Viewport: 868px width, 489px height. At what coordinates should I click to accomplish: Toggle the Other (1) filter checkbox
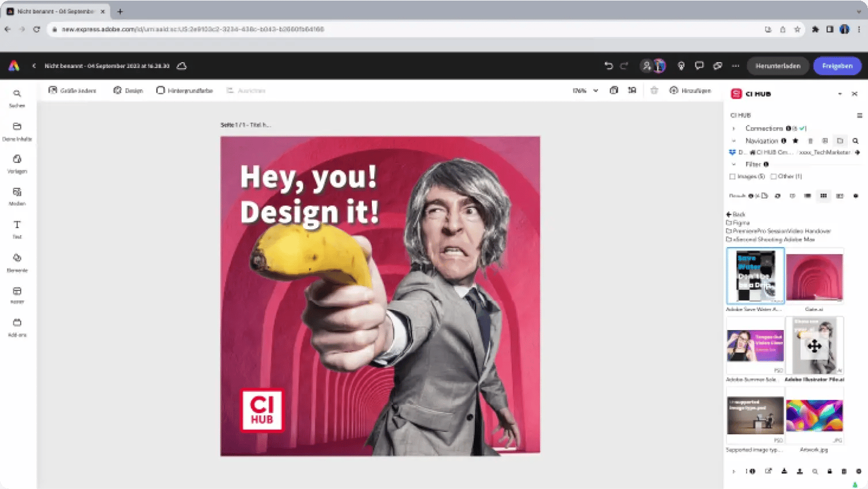[x=774, y=176]
